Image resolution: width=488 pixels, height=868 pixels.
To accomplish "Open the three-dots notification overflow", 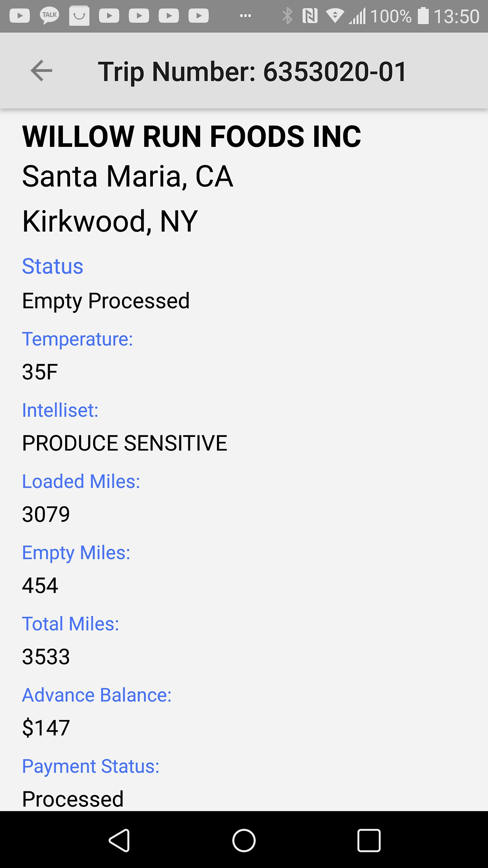I will tap(245, 16).
